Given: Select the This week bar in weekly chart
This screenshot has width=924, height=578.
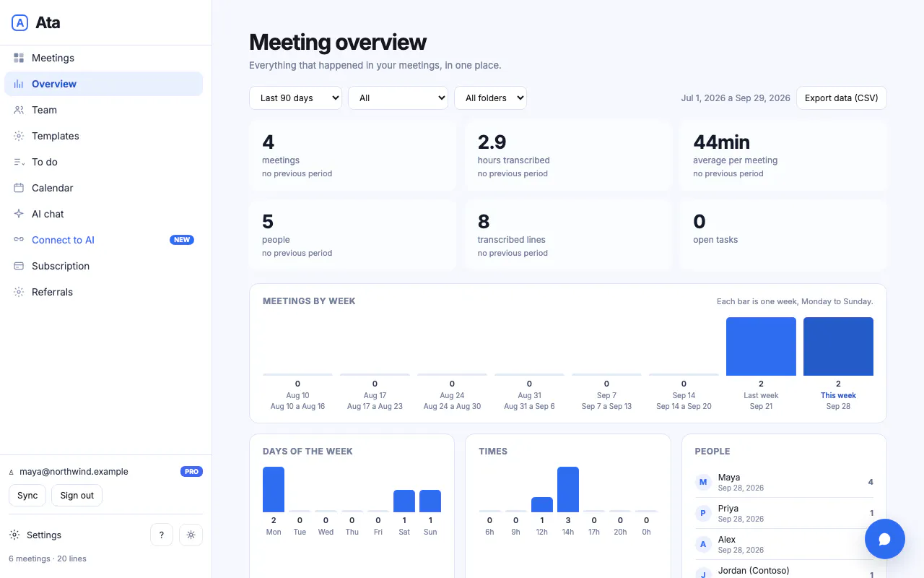Looking at the screenshot, I should [x=838, y=346].
